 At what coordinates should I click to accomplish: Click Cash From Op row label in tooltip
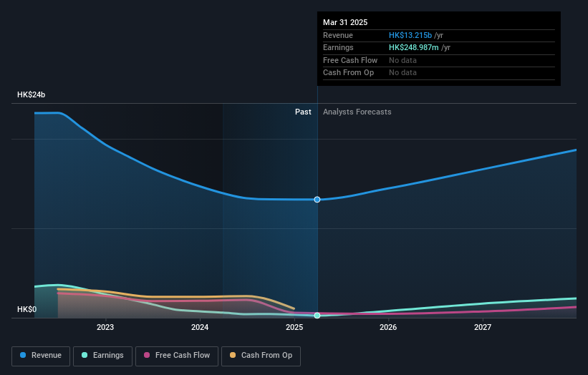348,73
